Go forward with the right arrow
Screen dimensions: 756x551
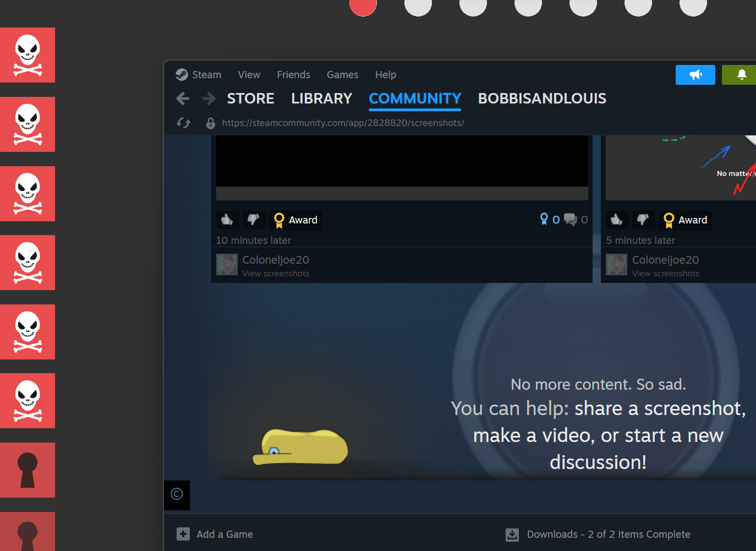(209, 99)
